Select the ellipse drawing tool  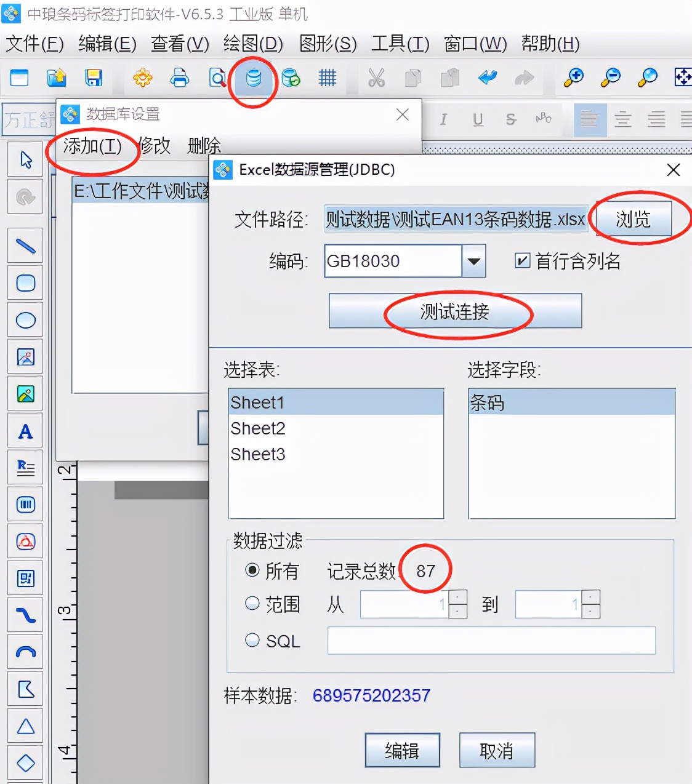pos(25,320)
